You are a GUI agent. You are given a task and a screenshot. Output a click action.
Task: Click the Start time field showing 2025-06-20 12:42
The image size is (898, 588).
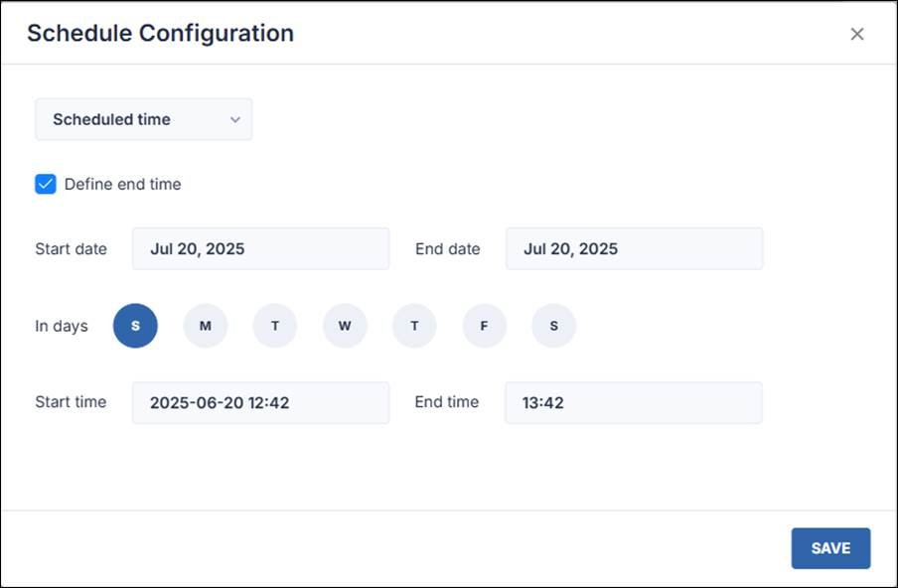tap(260, 403)
